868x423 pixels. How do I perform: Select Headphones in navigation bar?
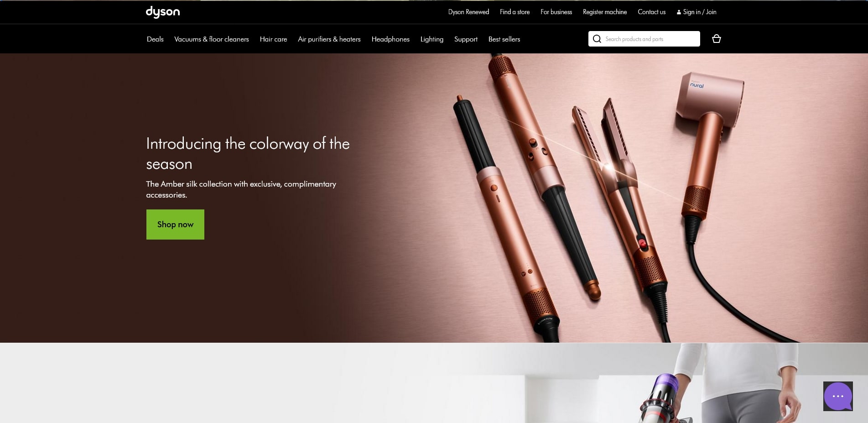tap(390, 39)
